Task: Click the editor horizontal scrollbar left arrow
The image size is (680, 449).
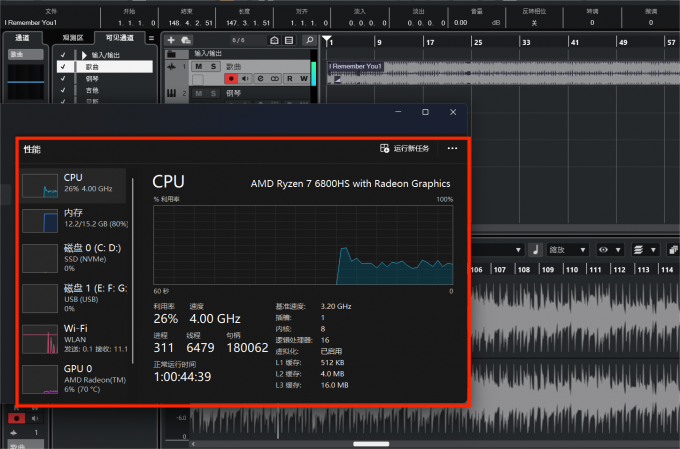Action: [x=193, y=444]
